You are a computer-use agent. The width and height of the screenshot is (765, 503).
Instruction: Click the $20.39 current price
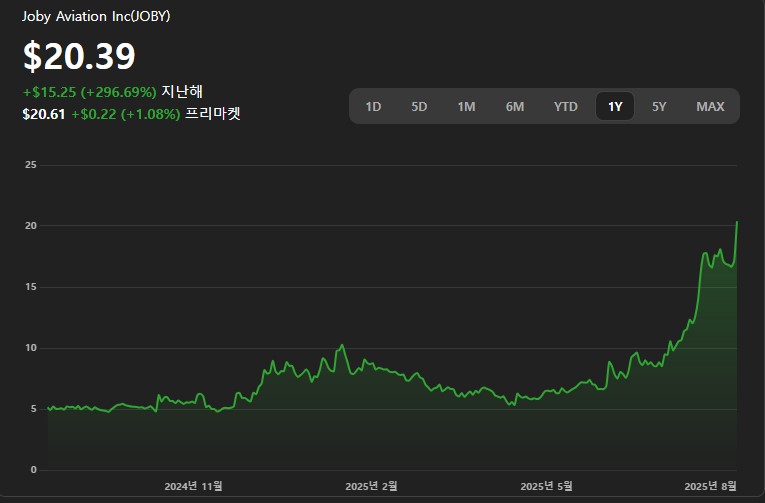(79, 56)
